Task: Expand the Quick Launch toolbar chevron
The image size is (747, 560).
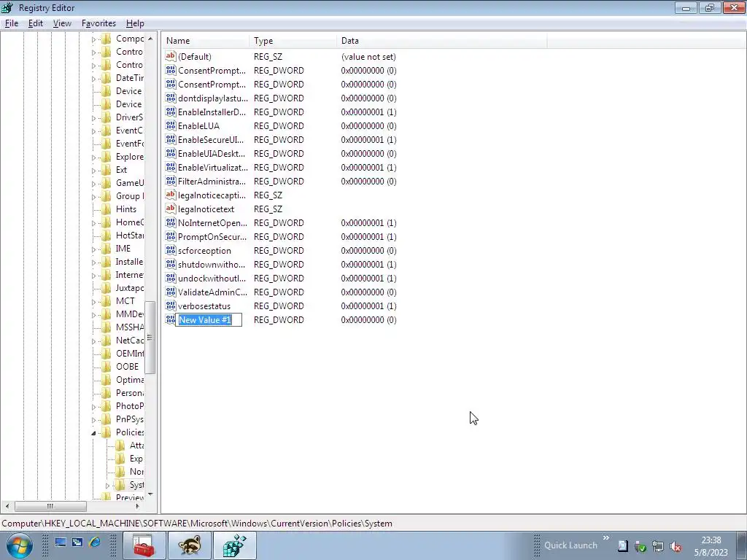Action: coord(606,538)
